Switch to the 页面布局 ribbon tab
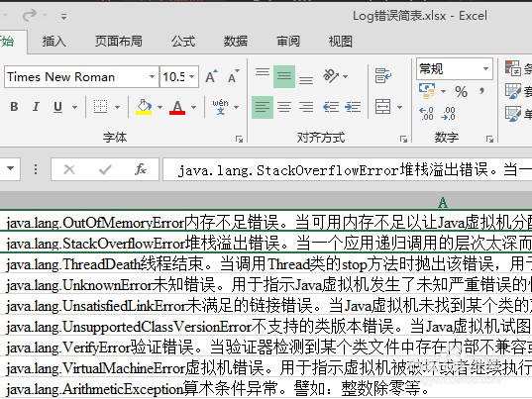Viewport: 532px width, 399px height. pos(119,42)
